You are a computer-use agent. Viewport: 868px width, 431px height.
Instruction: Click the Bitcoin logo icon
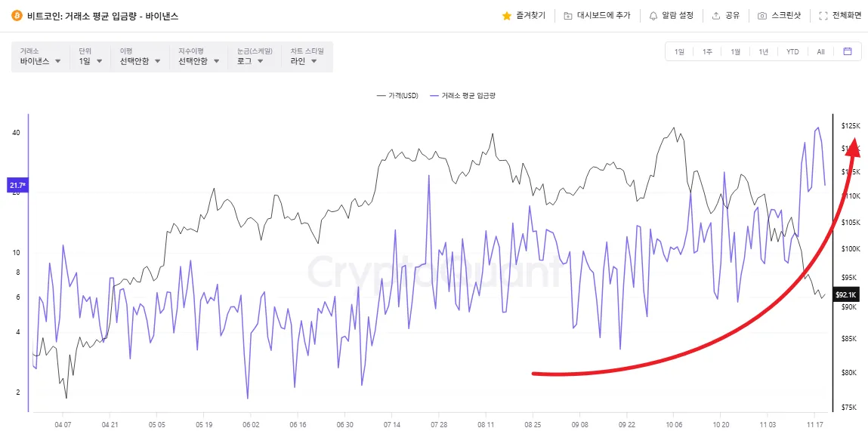click(x=17, y=15)
